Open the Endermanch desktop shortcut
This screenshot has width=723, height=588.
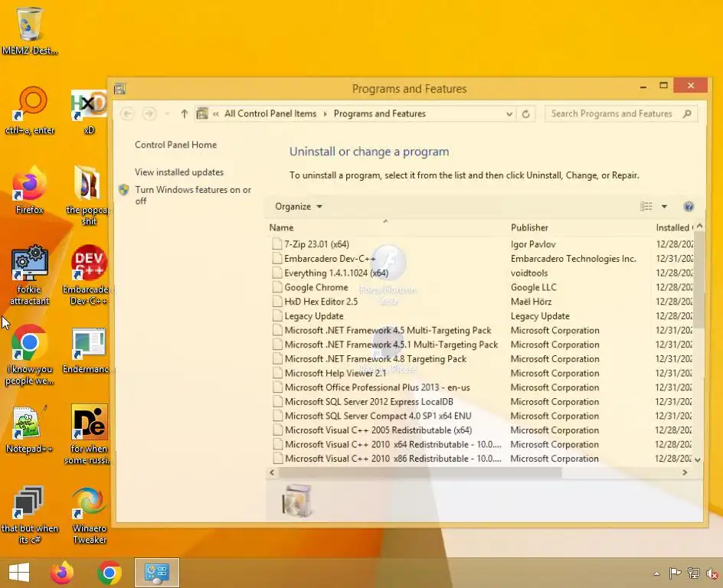click(x=89, y=350)
